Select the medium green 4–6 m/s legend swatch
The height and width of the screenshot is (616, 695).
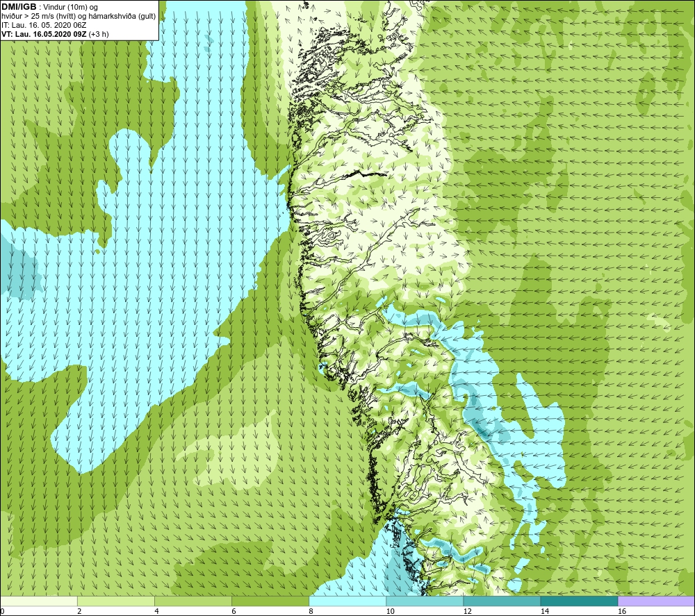click(193, 601)
